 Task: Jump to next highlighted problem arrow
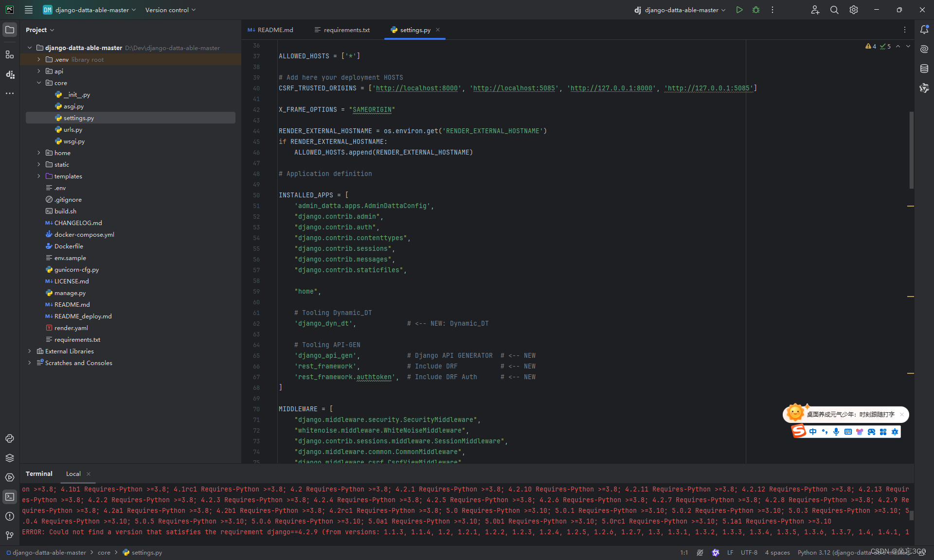tap(908, 46)
